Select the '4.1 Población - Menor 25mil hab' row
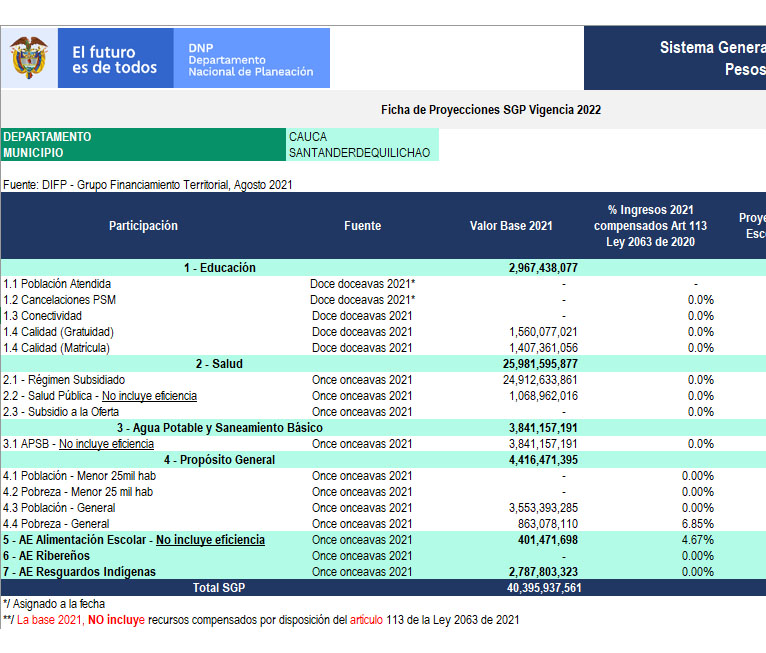Screen dimensions: 766x653 [x=80, y=476]
